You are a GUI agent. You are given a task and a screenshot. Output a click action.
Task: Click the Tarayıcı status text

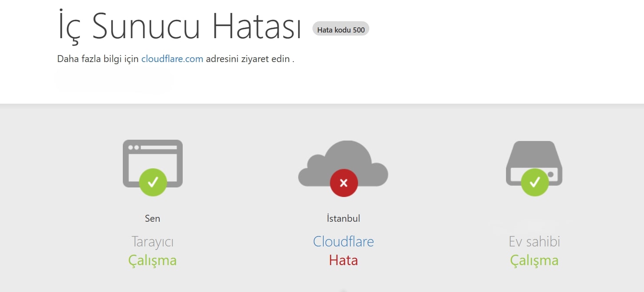click(x=152, y=241)
